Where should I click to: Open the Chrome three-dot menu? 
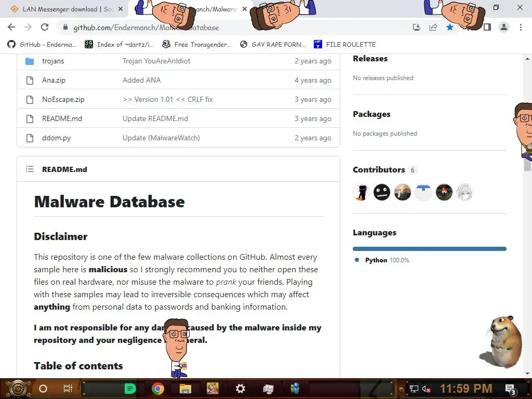[x=521, y=27]
